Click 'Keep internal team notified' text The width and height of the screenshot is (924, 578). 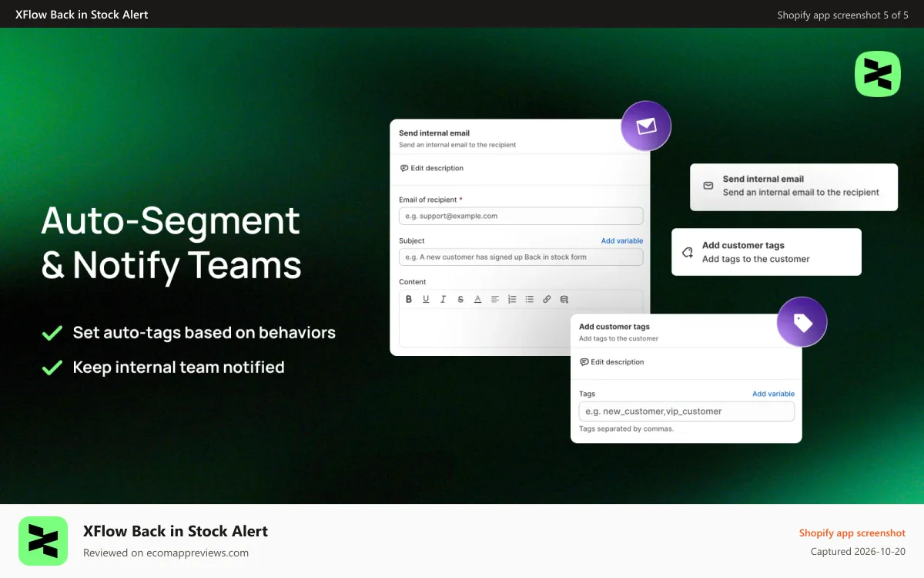[x=179, y=368]
